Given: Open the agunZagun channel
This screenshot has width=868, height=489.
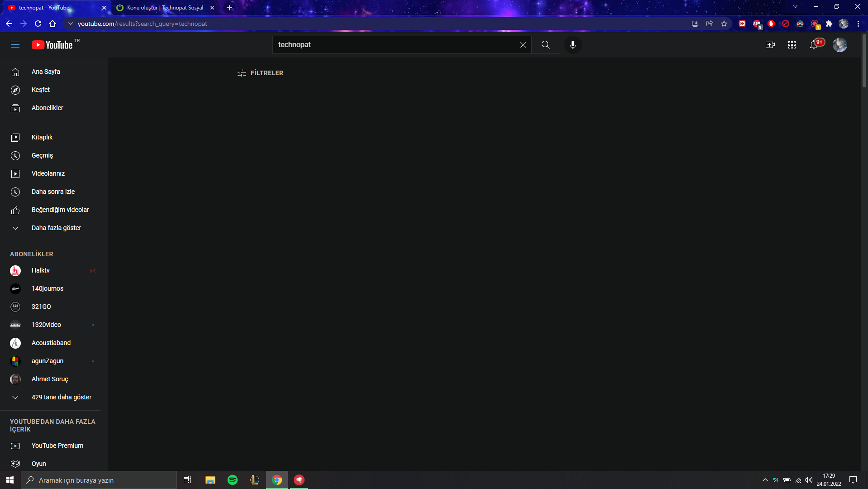Looking at the screenshot, I should (x=50, y=361).
